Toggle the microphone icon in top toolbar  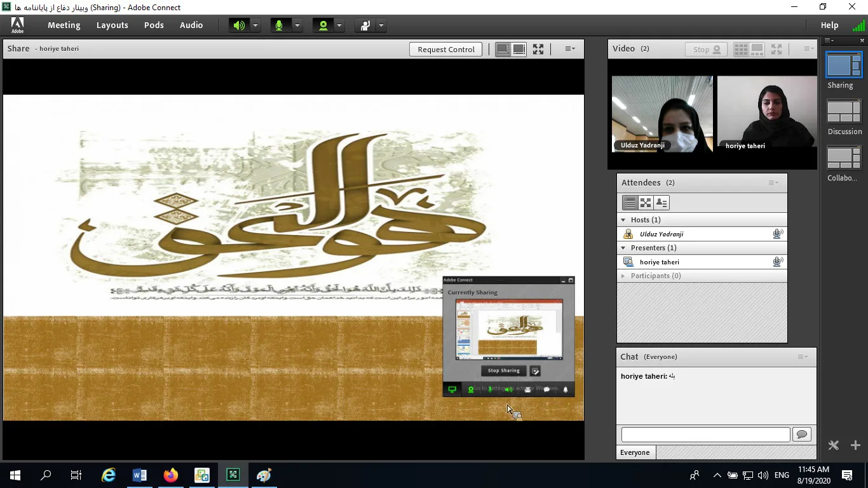(278, 25)
